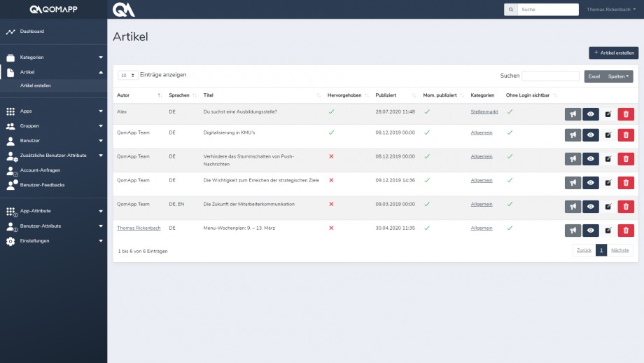The image size is (644, 363).
Task: Open the Thomas Rickenbach author link
Action: click(137, 228)
